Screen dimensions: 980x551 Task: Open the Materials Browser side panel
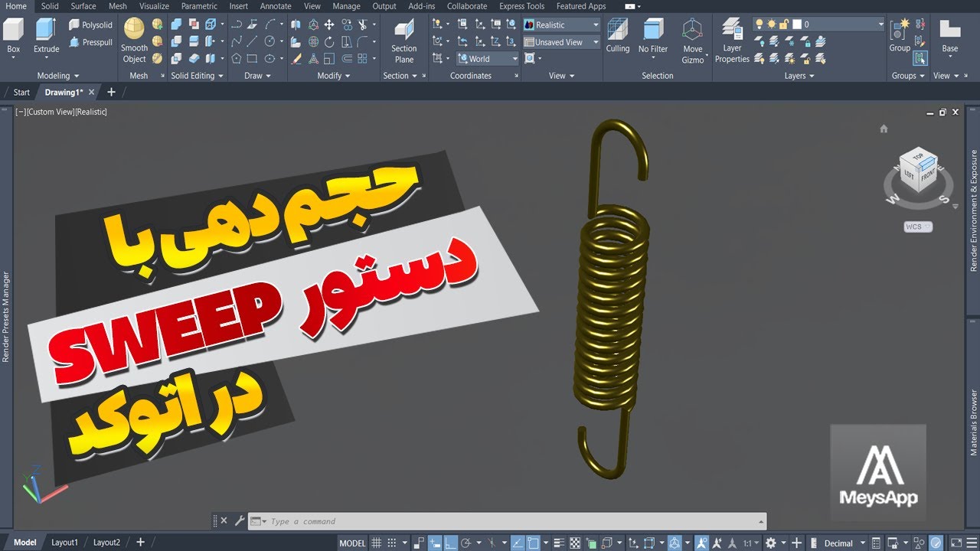click(974, 423)
